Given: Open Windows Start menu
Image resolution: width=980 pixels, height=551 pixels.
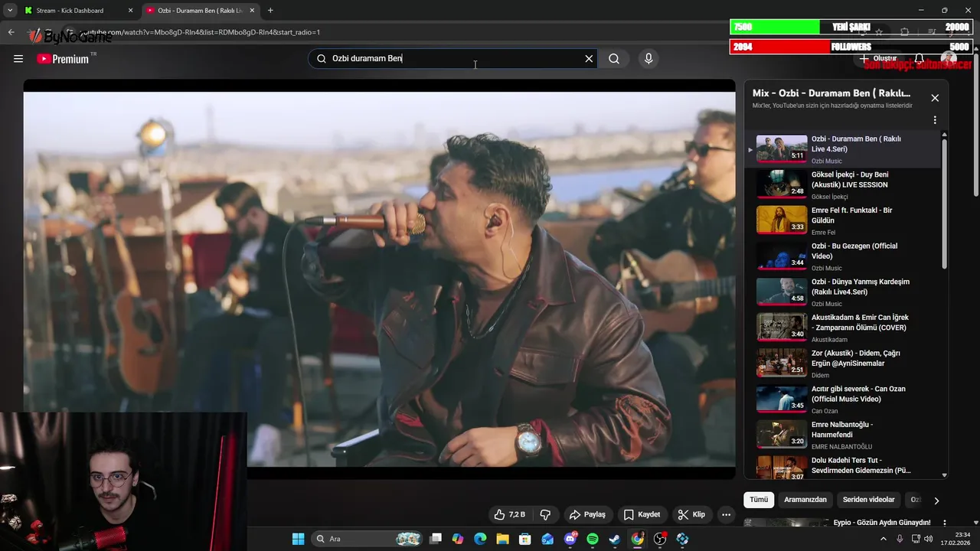Looking at the screenshot, I should tap(298, 539).
